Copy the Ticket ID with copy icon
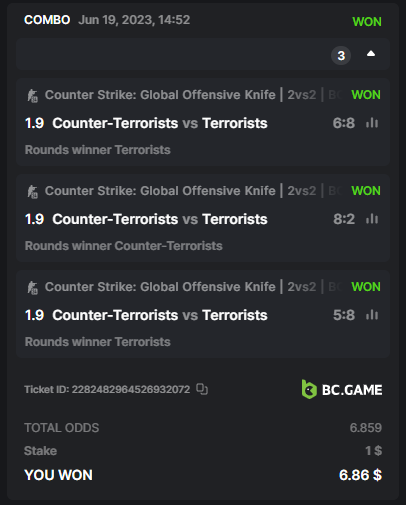Viewport: 406px width, 505px height. 202,389
